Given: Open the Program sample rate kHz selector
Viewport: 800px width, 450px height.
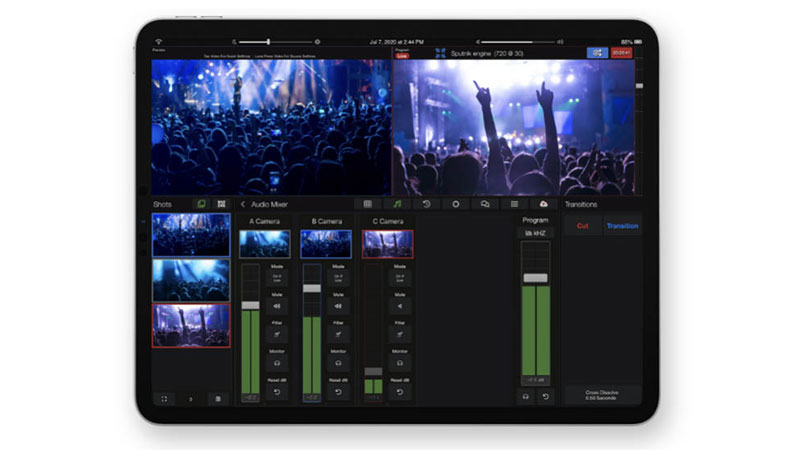Looking at the screenshot, I should [x=535, y=233].
